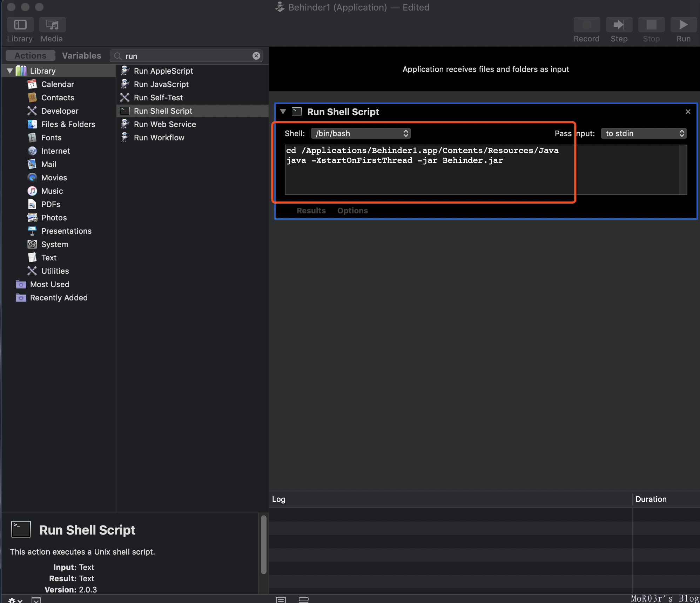The width and height of the screenshot is (700, 603).
Task: Select the Run Workflow action
Action: click(193, 138)
